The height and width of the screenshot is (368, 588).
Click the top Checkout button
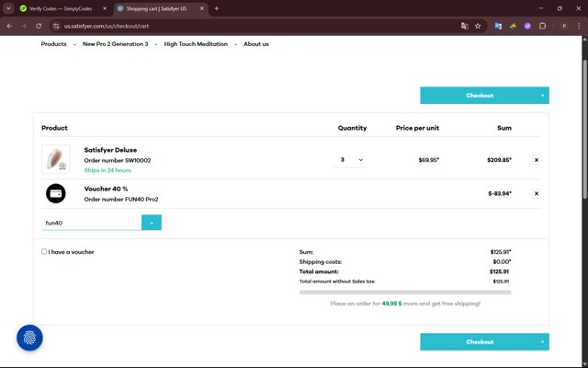click(x=484, y=96)
